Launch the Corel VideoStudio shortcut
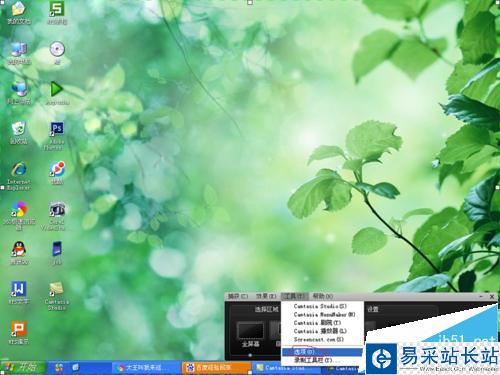This screenshot has height=375, width=500. click(x=57, y=216)
